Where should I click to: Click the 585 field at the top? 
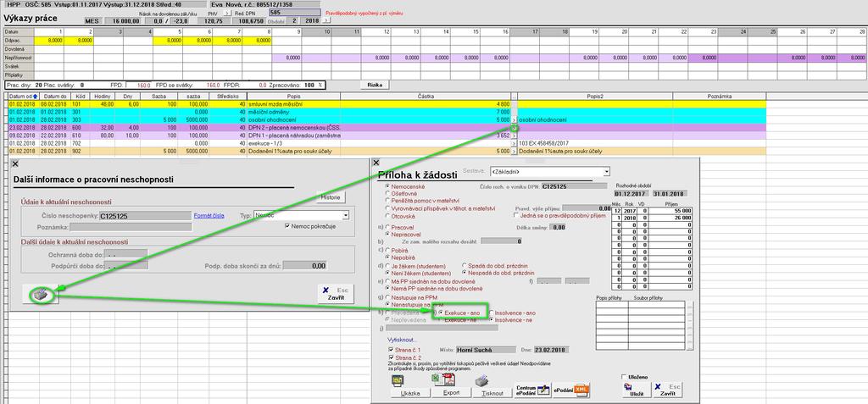294,12
